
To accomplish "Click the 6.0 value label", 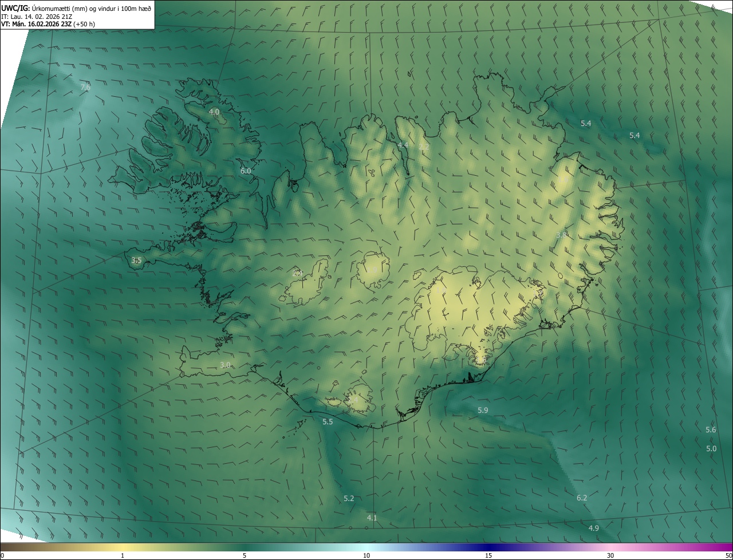I will 246,171.
